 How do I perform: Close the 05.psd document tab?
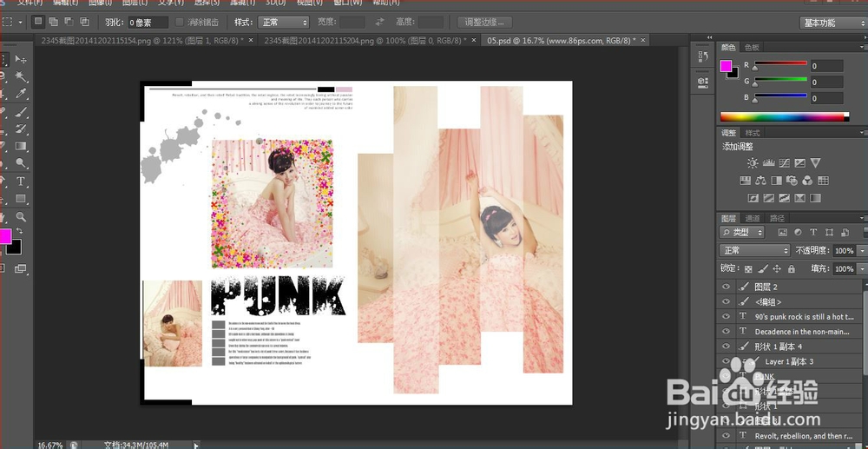(x=642, y=40)
